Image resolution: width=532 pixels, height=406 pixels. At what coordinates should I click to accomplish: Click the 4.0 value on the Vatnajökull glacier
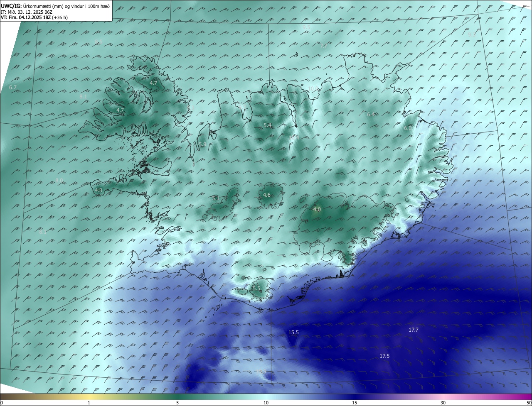(317, 209)
